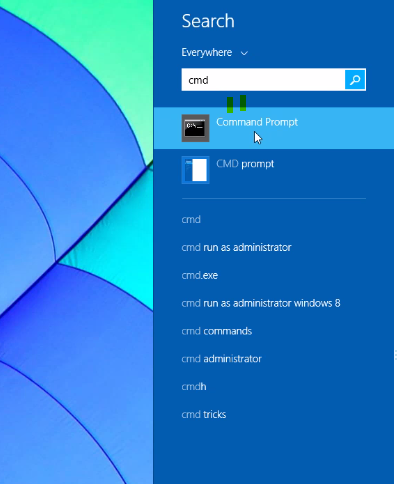Pick the cmd administrator suggestion
Screen dimensions: 401x484
(x=221, y=359)
